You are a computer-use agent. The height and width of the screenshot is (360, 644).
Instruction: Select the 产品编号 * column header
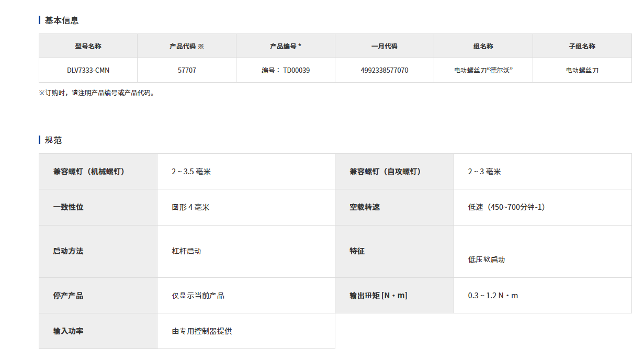pyautogui.click(x=286, y=46)
